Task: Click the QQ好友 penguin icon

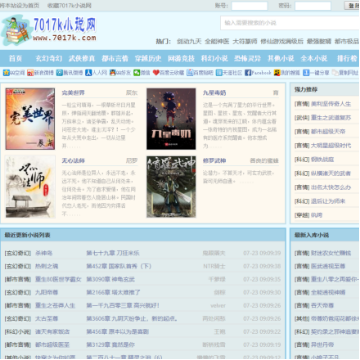Action: click(x=113, y=72)
